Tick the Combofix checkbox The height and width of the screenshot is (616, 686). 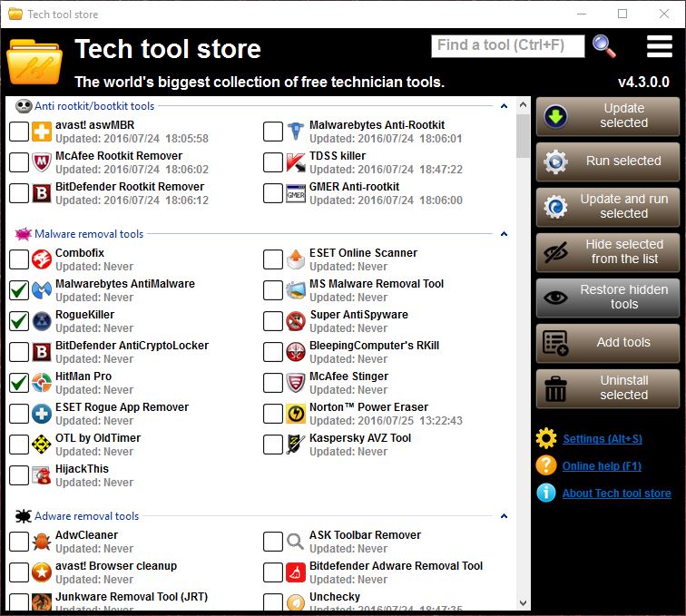(x=19, y=259)
